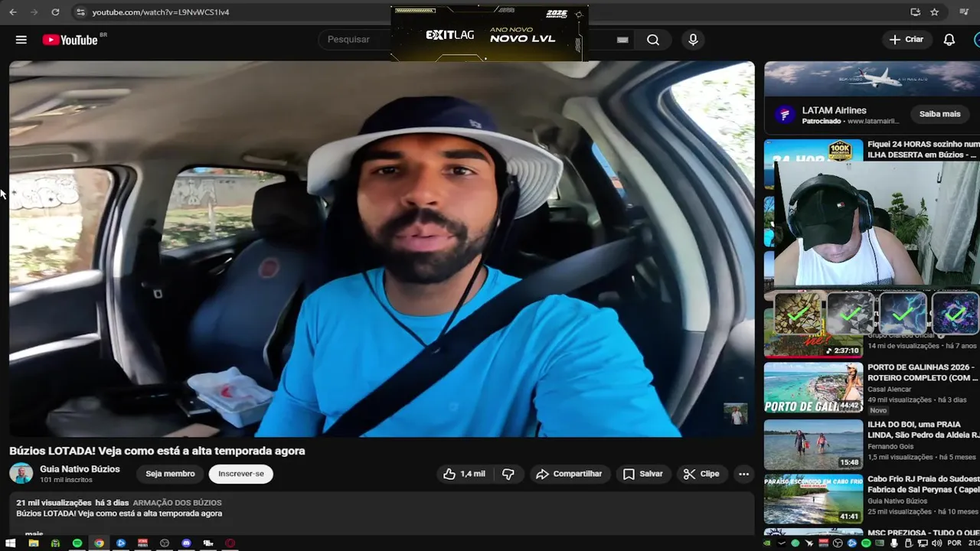Click the Seja membro button
Image resolution: width=980 pixels, height=551 pixels.
pos(170,474)
